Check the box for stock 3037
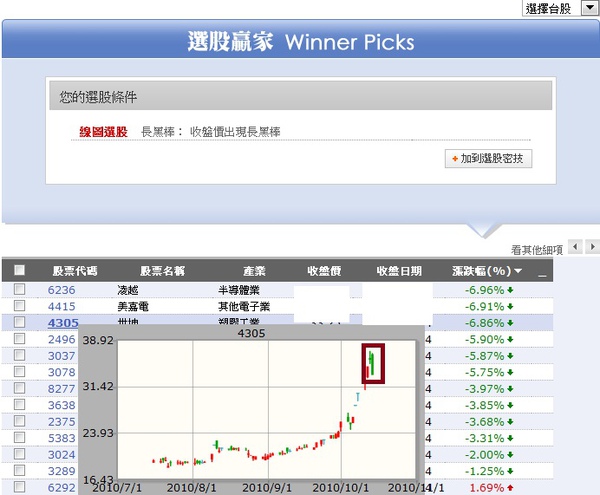Image resolution: width=600 pixels, height=495 pixels. point(20,355)
